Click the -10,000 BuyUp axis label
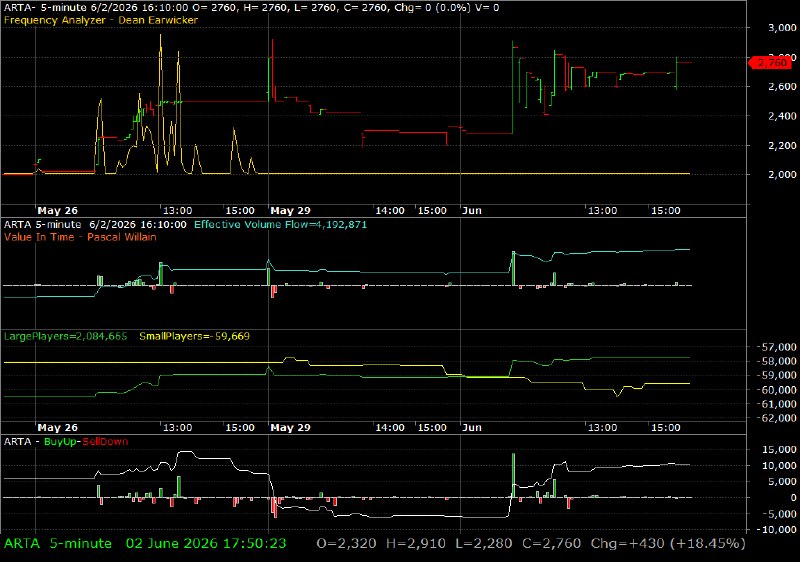The height and width of the screenshot is (562, 800). coord(778,529)
